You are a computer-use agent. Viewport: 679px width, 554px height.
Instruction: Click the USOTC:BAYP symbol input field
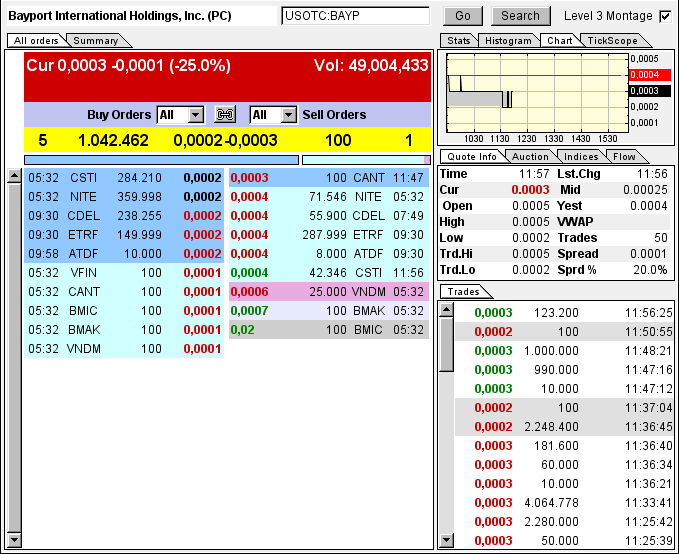click(356, 16)
